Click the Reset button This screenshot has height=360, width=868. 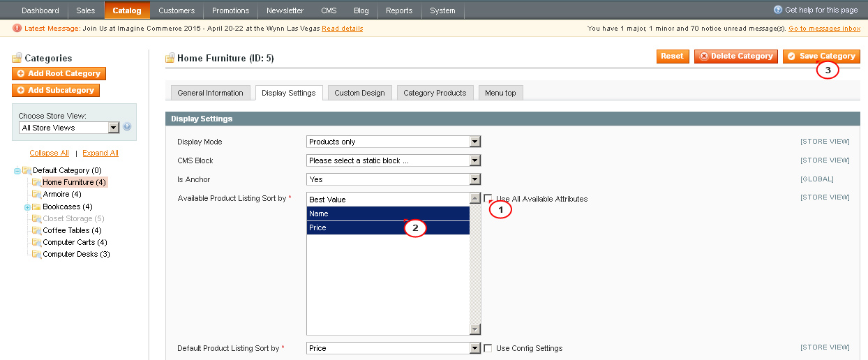673,57
